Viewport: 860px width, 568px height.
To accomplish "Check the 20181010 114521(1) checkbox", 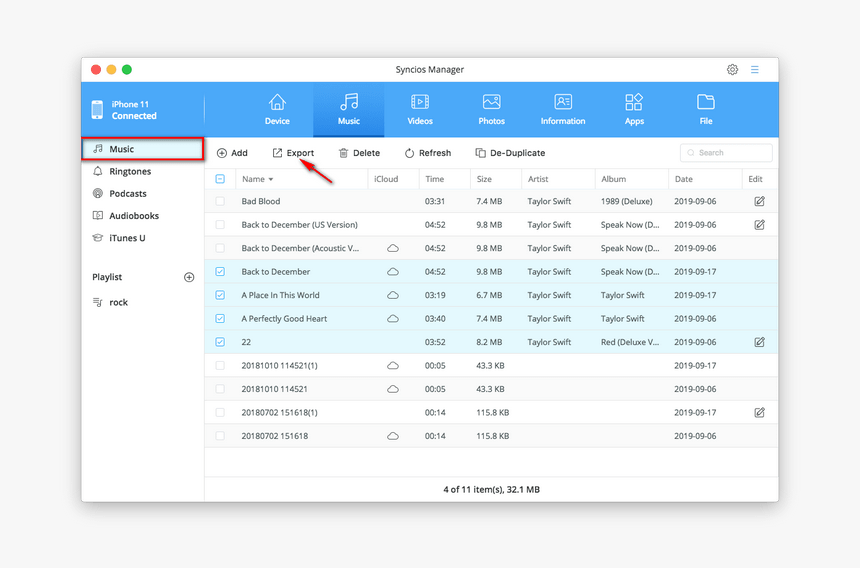I will point(220,366).
